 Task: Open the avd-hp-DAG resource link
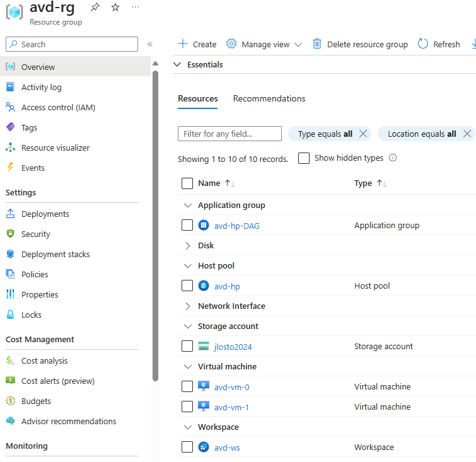coord(237,226)
